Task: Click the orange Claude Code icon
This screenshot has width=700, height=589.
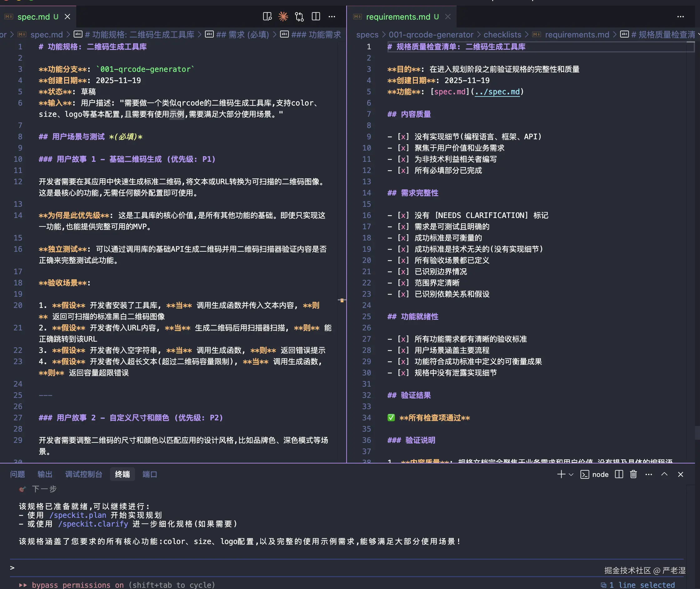Action: (x=283, y=17)
